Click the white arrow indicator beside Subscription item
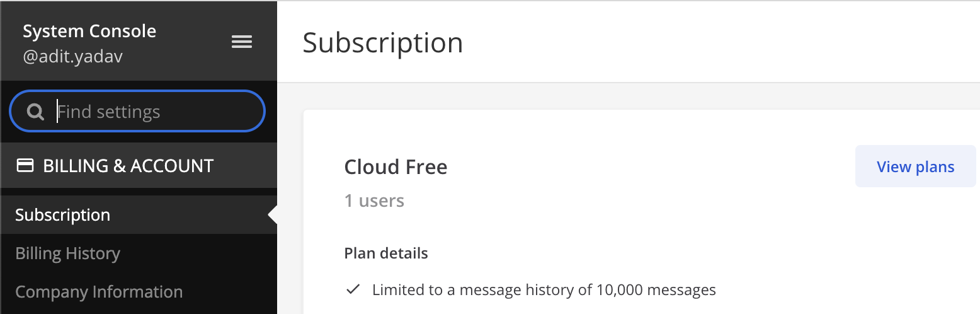 (x=273, y=215)
